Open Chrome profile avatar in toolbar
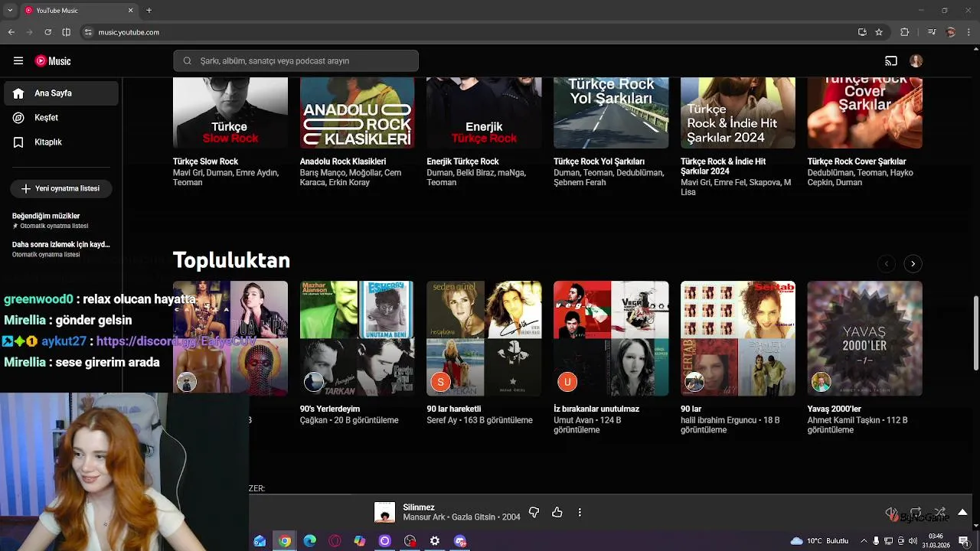The height and width of the screenshot is (551, 980). (951, 32)
